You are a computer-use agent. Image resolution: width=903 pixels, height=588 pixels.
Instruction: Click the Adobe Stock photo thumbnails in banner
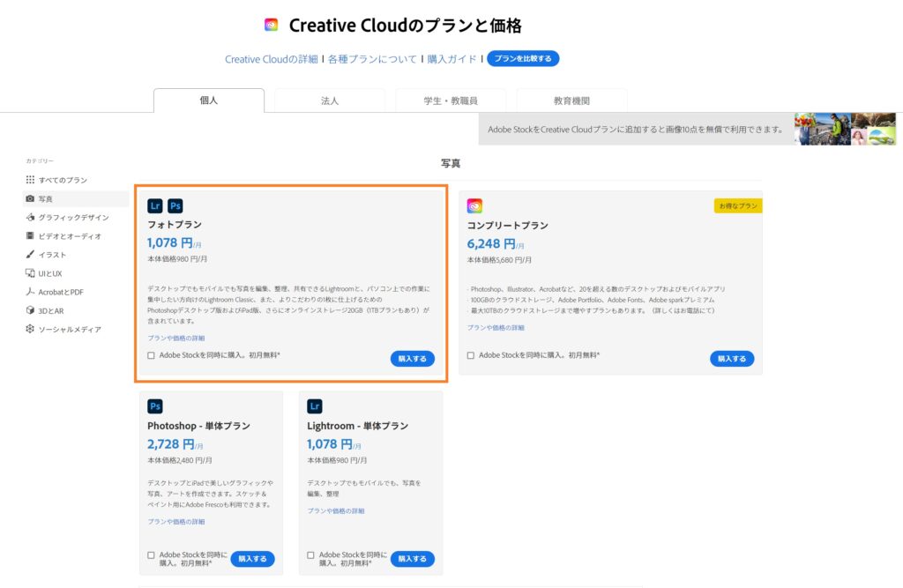(845, 129)
